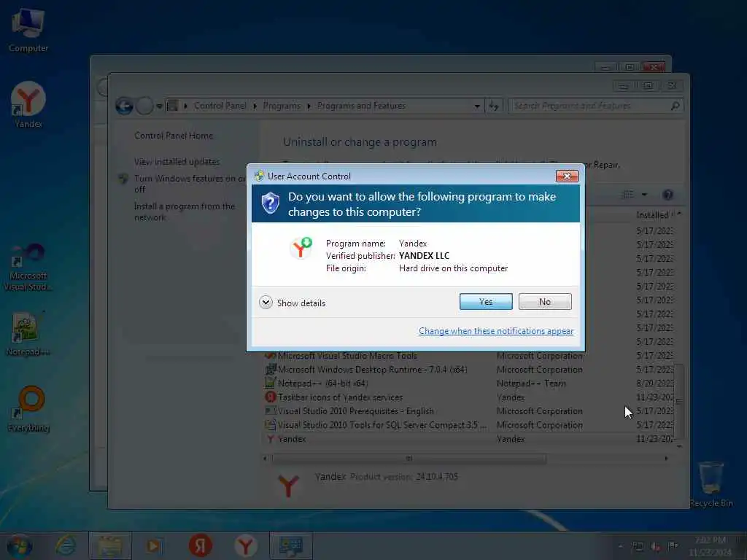Click scroll left arrow of program list

[266, 459]
